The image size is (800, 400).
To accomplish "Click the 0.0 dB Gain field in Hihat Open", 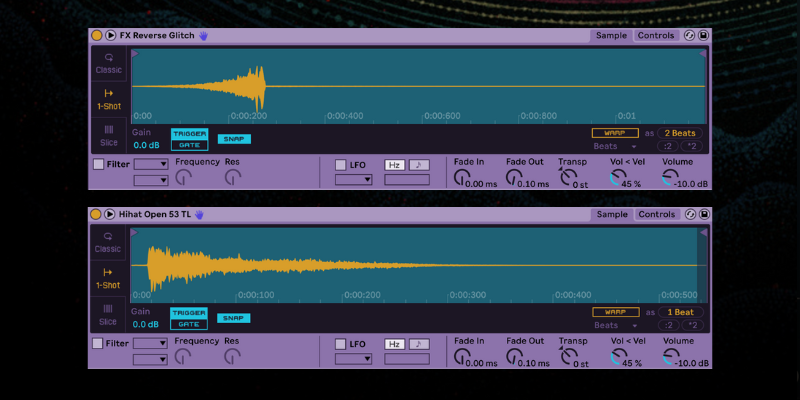I will coord(146,324).
